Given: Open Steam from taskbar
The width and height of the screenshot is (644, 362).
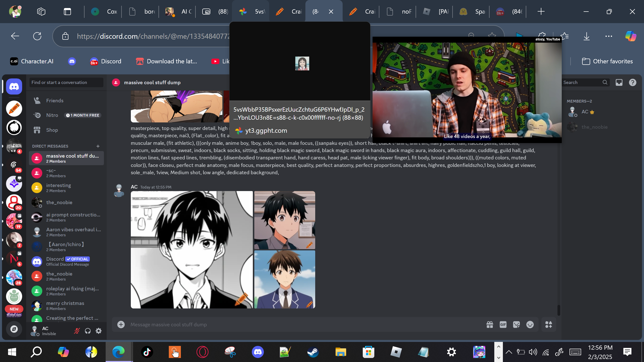Looking at the screenshot, I should pos(313,352).
